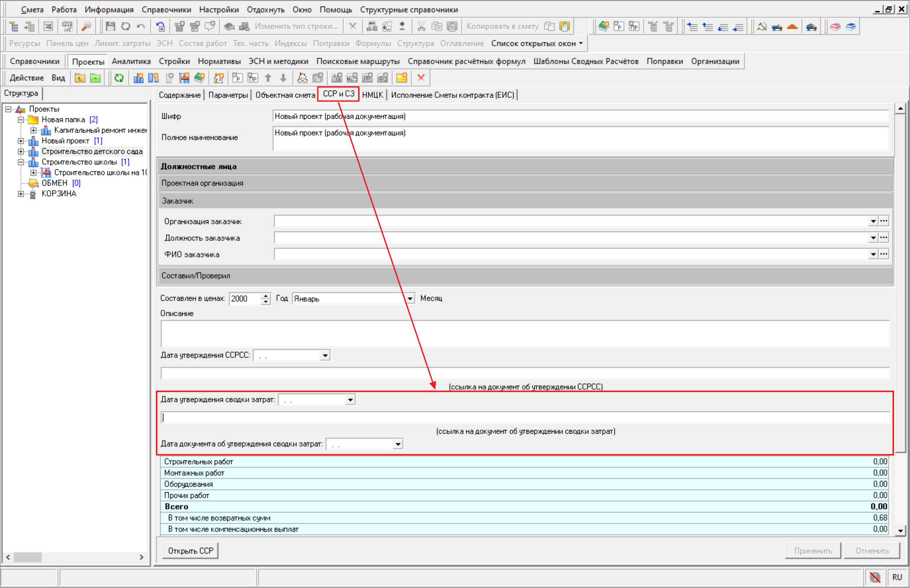Click the yellow folder with up arrow icon
The image size is (910, 588).
click(x=80, y=78)
